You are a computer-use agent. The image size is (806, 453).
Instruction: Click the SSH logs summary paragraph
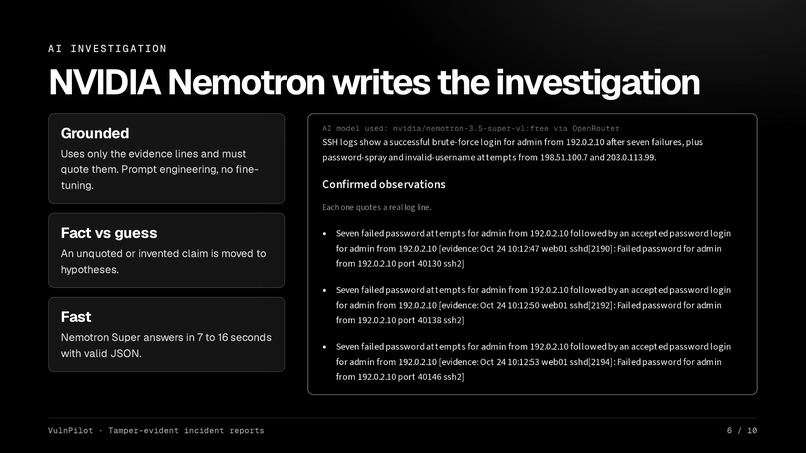click(512, 150)
